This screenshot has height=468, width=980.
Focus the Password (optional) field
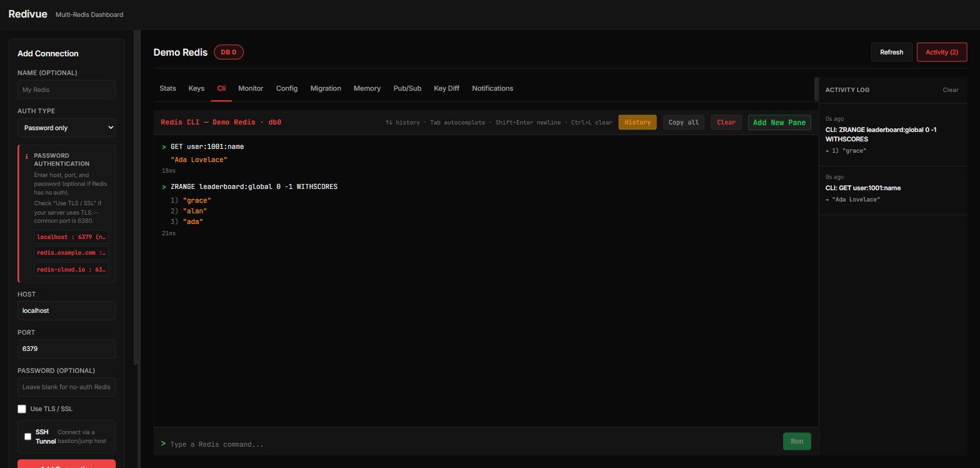pyautogui.click(x=66, y=387)
